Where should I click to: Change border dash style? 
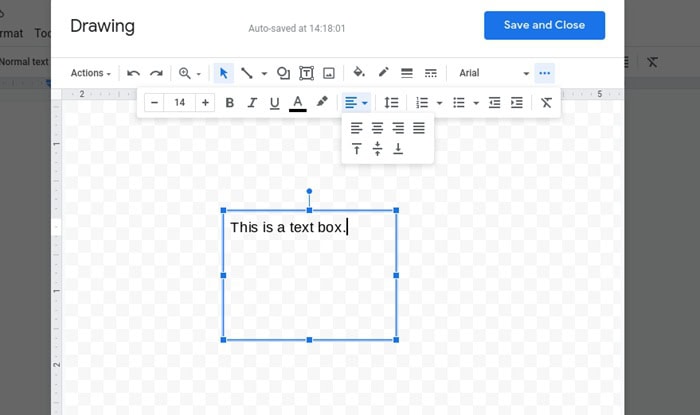[430, 73]
